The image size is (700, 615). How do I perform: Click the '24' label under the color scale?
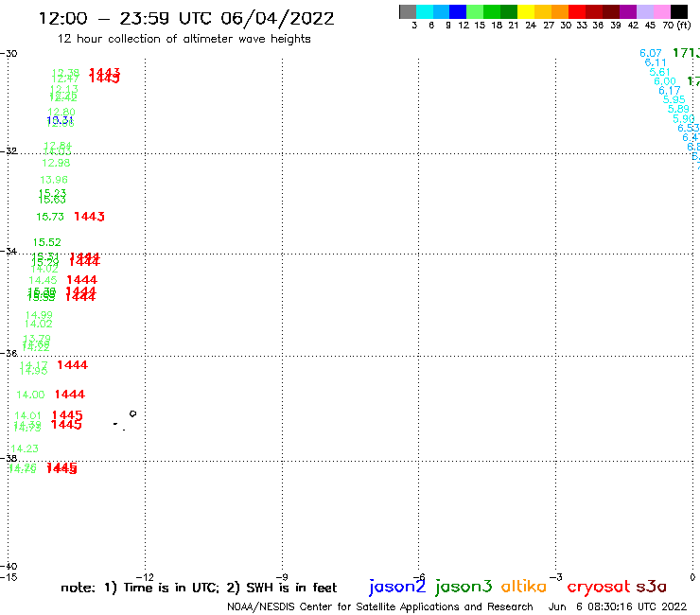point(531,25)
